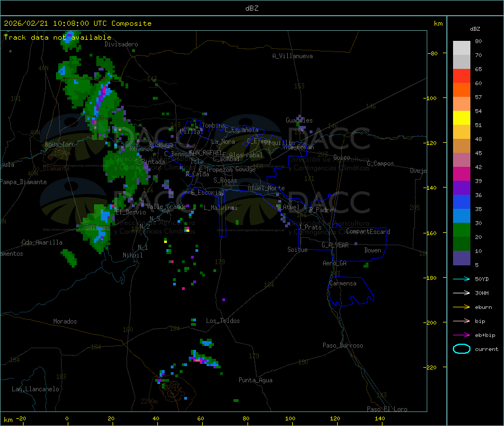The height and width of the screenshot is (426, 504).
Task: Click the pink bip arrow legend icon
Action: (x=461, y=321)
